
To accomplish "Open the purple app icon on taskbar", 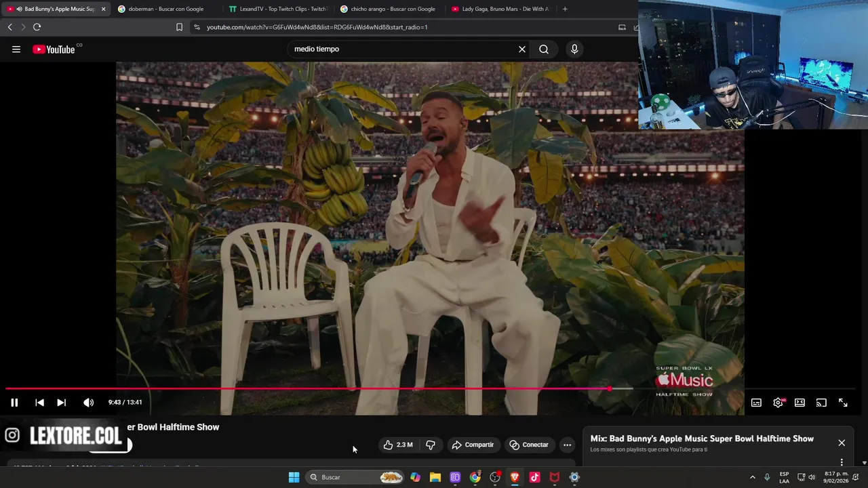I will tap(455, 477).
